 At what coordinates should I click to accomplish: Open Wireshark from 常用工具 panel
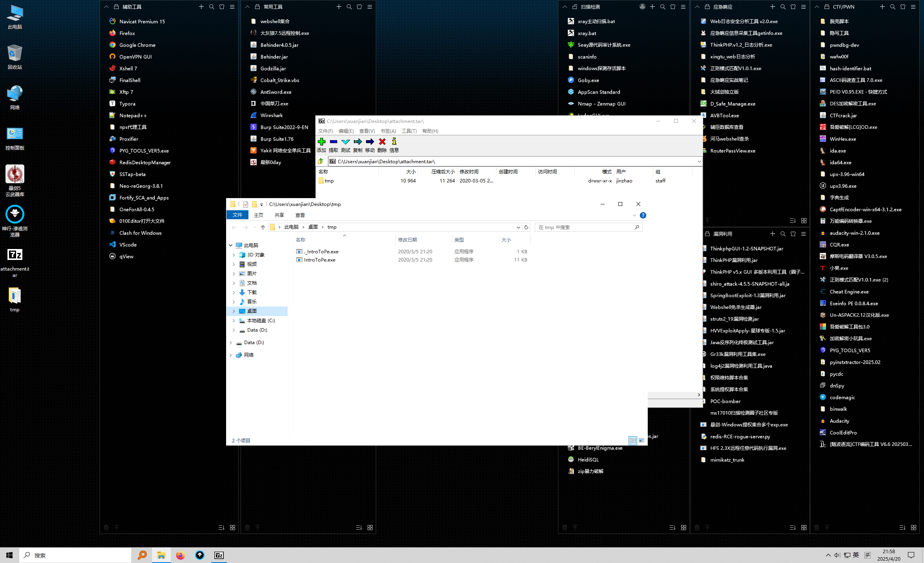click(272, 115)
